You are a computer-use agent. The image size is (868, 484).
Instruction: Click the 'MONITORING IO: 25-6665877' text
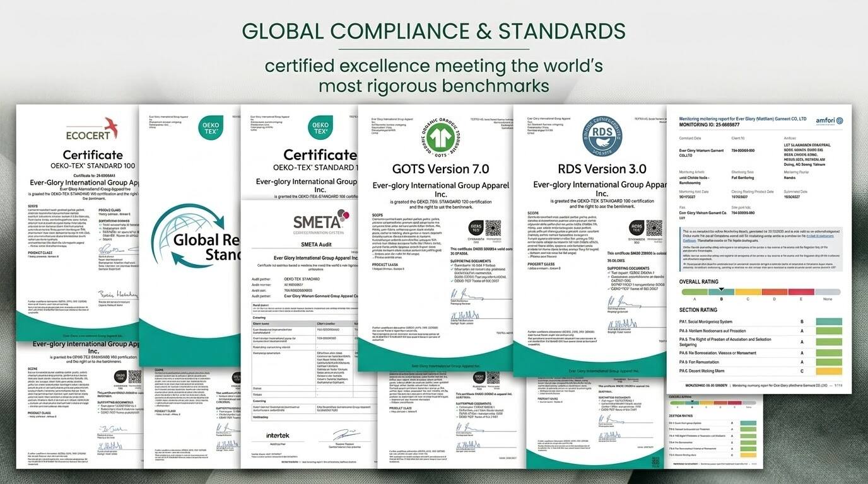click(x=710, y=125)
